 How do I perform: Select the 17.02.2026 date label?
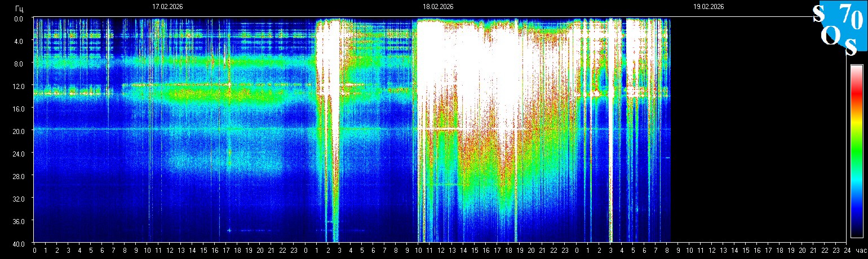(167, 7)
